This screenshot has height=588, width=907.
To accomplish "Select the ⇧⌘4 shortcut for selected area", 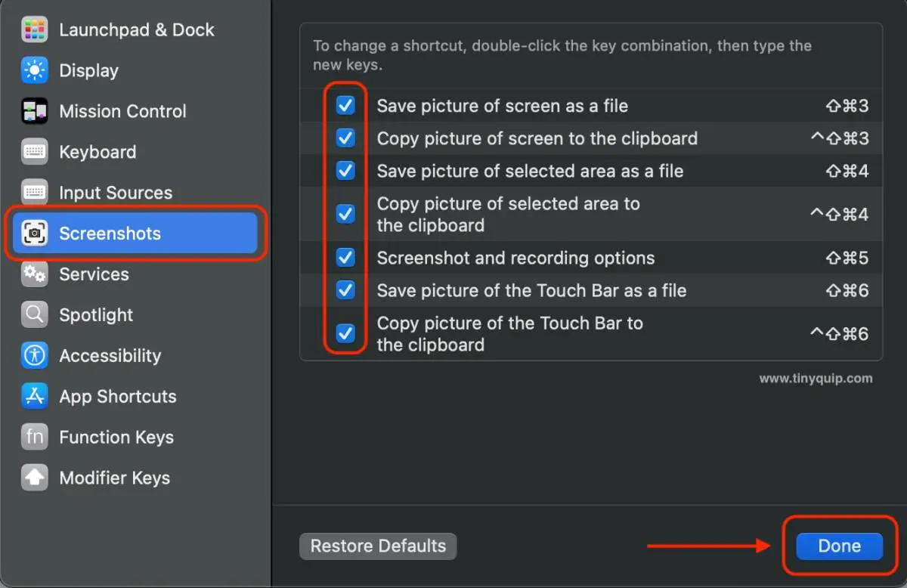I will [x=847, y=172].
